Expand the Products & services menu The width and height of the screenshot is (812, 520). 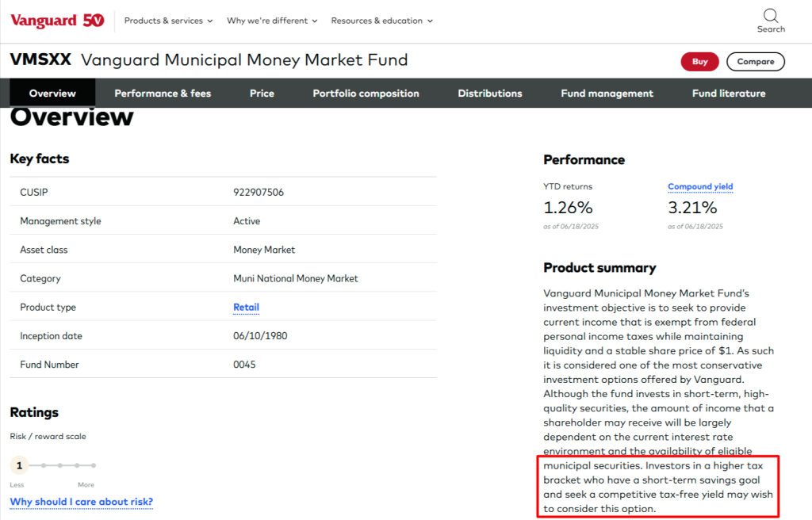[x=168, y=21]
